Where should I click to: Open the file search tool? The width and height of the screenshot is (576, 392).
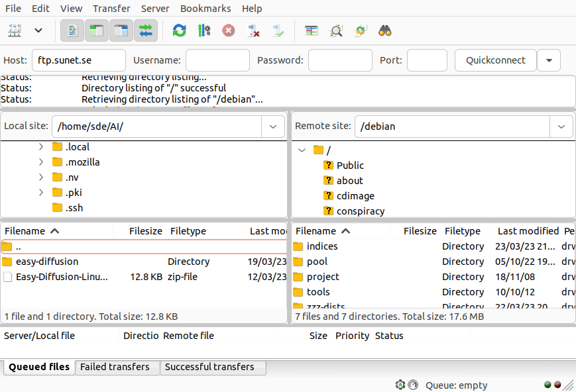(x=384, y=30)
